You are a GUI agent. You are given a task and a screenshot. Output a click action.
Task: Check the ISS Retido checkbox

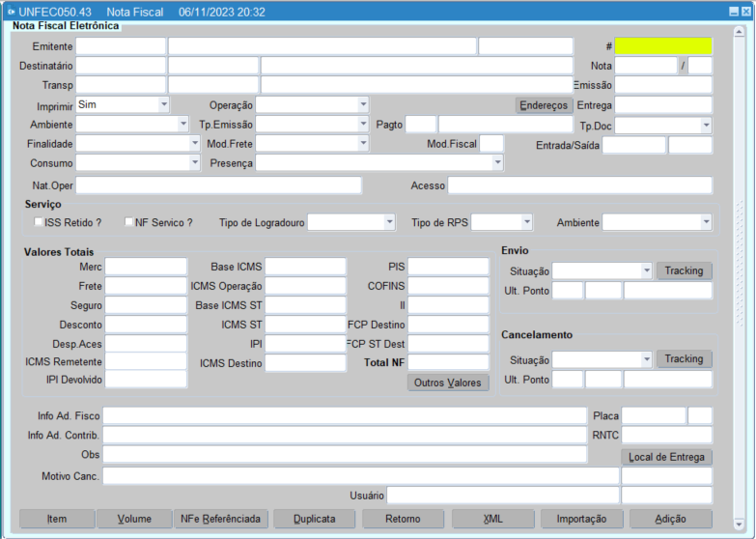(39, 222)
